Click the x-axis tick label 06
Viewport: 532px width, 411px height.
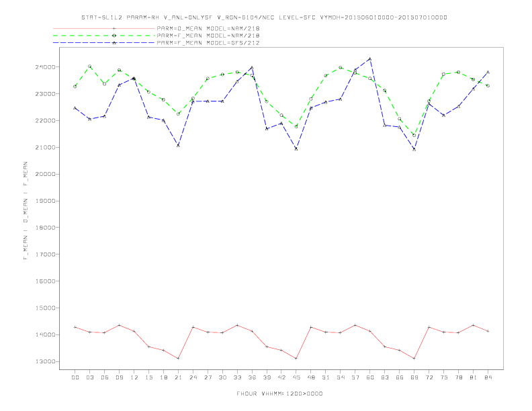click(x=105, y=377)
